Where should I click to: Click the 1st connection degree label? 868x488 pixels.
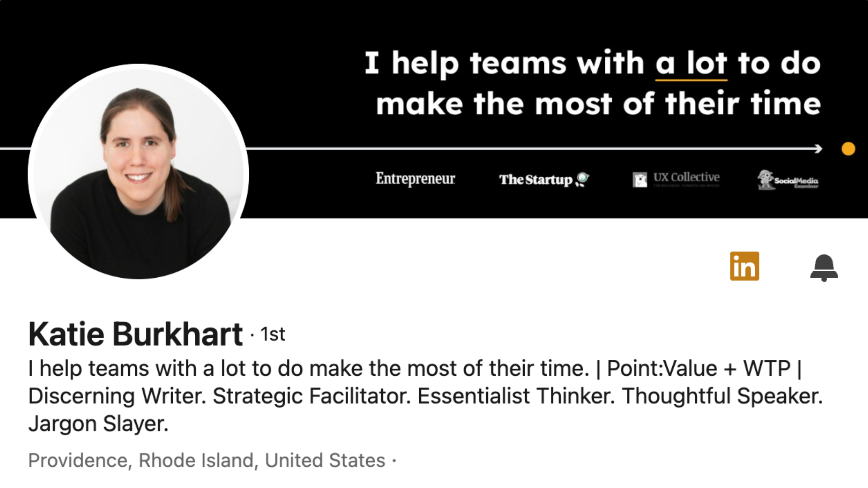(272, 334)
